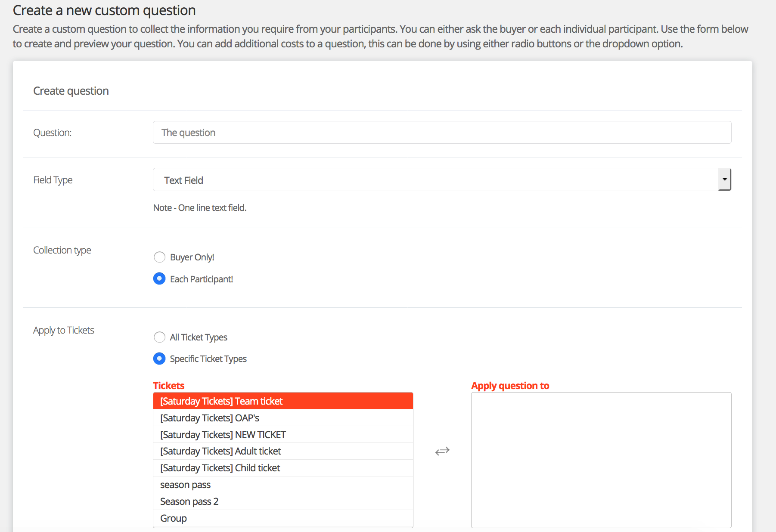Select Saturday Tickets Adult ticket item
Screen dimensions: 776x532
282,451
